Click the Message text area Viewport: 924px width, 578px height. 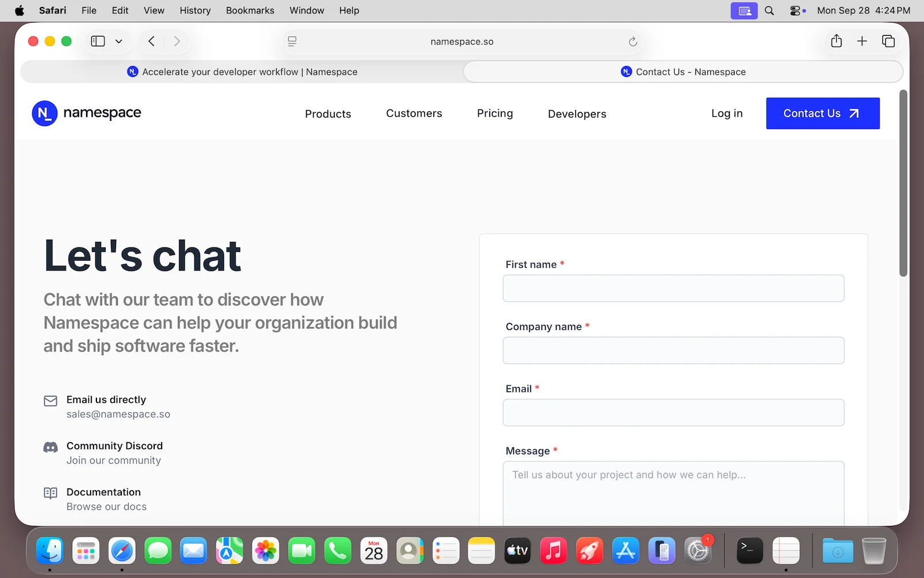(673, 493)
